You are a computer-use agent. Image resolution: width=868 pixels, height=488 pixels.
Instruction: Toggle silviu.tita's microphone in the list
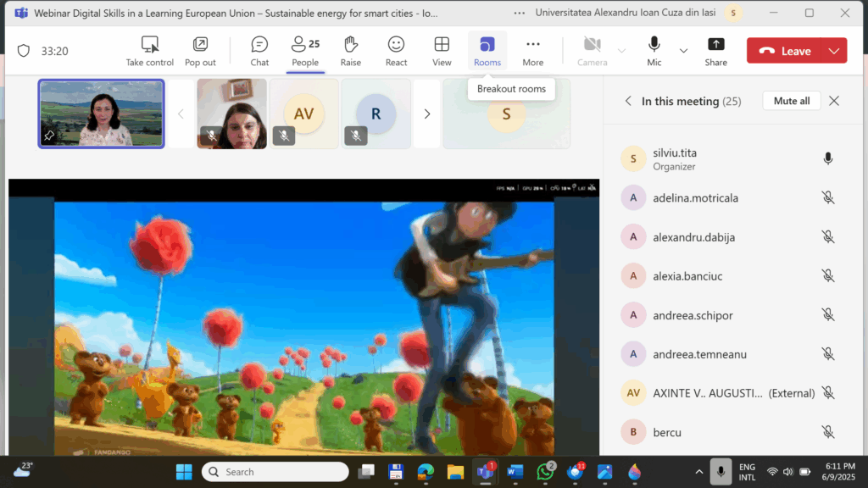click(x=828, y=158)
